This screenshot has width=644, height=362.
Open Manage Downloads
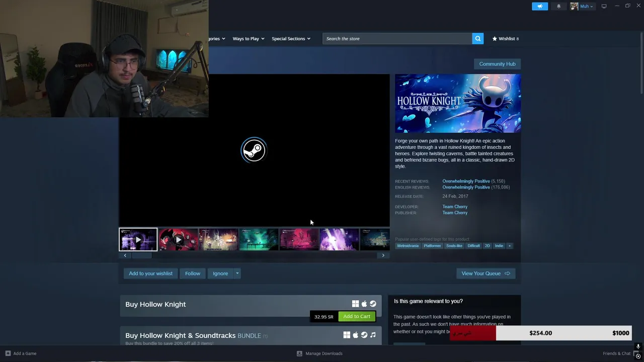click(319, 353)
